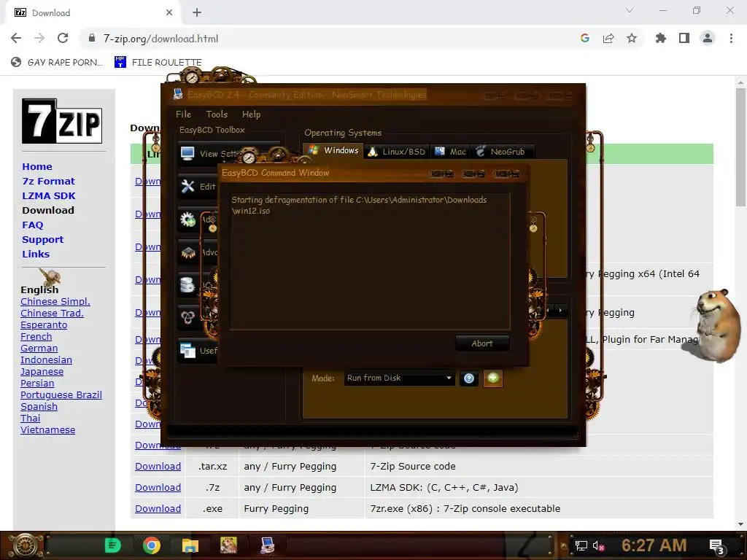Switch to the Linux/BSD tab
This screenshot has width=747, height=560.
click(x=397, y=152)
